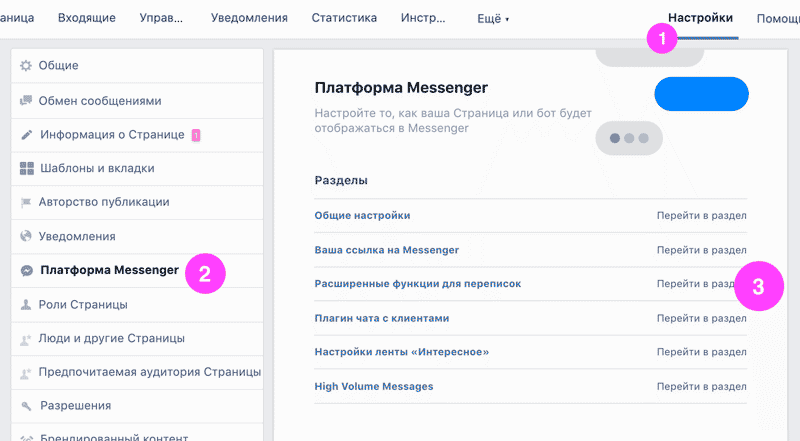Click the wrench icon beside Разрешения
Viewport: 800px width, 441px height.
pos(26,406)
